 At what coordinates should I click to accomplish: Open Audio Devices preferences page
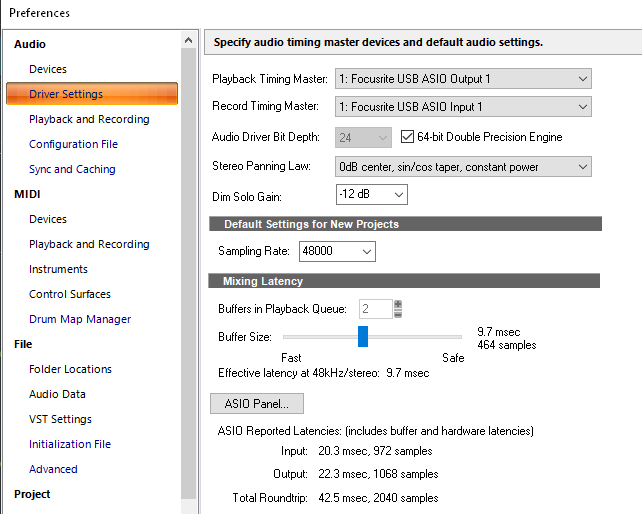[48, 69]
